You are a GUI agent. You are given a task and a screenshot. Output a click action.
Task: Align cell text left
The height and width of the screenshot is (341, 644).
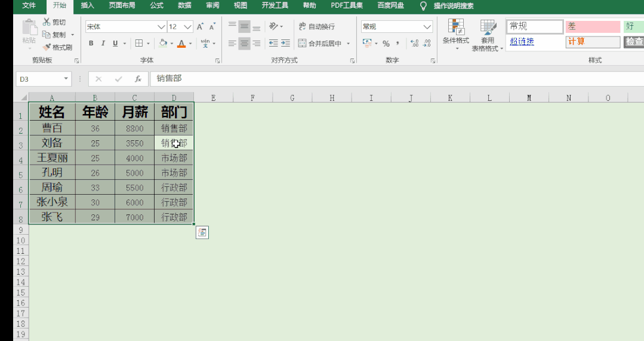click(232, 43)
